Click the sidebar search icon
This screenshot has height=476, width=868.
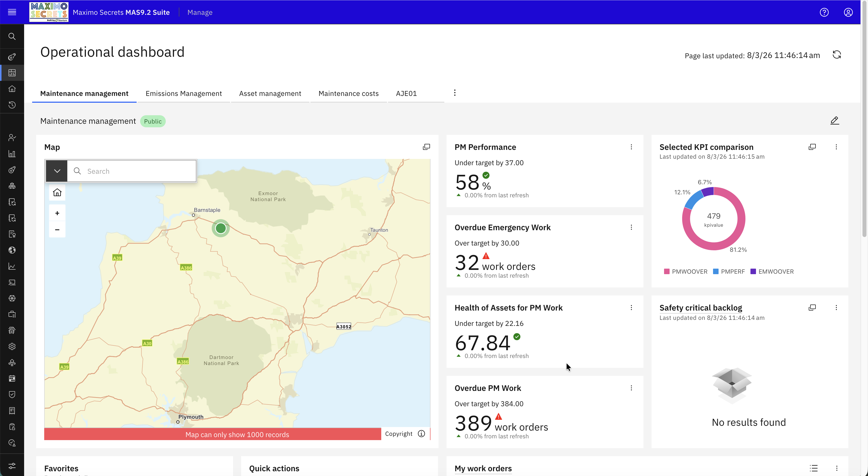click(12, 36)
